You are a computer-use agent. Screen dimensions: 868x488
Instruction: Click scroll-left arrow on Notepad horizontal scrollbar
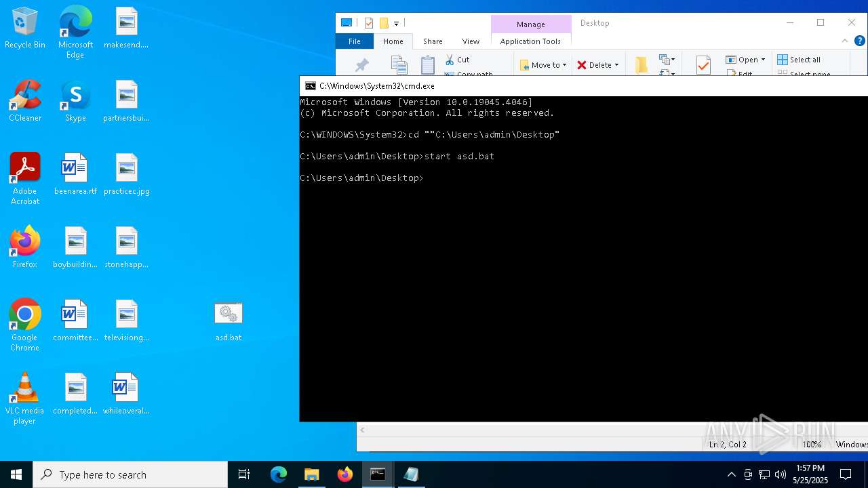point(363,430)
